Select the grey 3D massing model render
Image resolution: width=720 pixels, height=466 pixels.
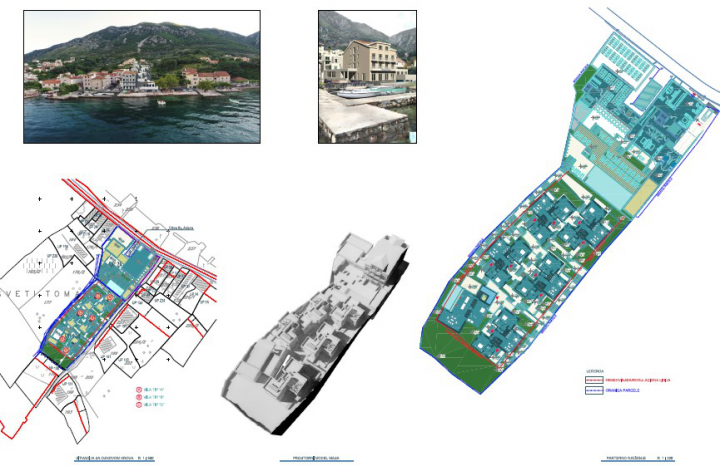pos(316,334)
